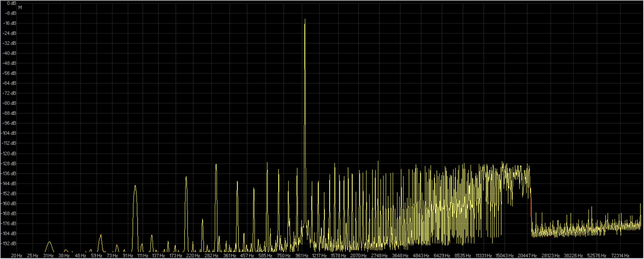
Task: Select the -24 dB axis label
Action: 10,33
